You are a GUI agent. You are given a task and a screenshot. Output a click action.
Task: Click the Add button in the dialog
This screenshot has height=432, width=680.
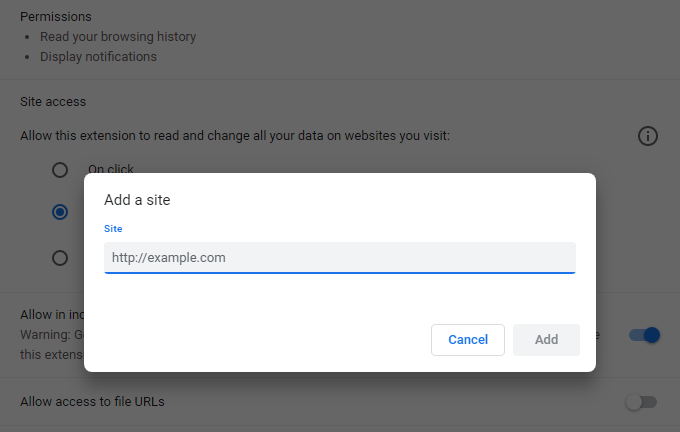click(546, 340)
